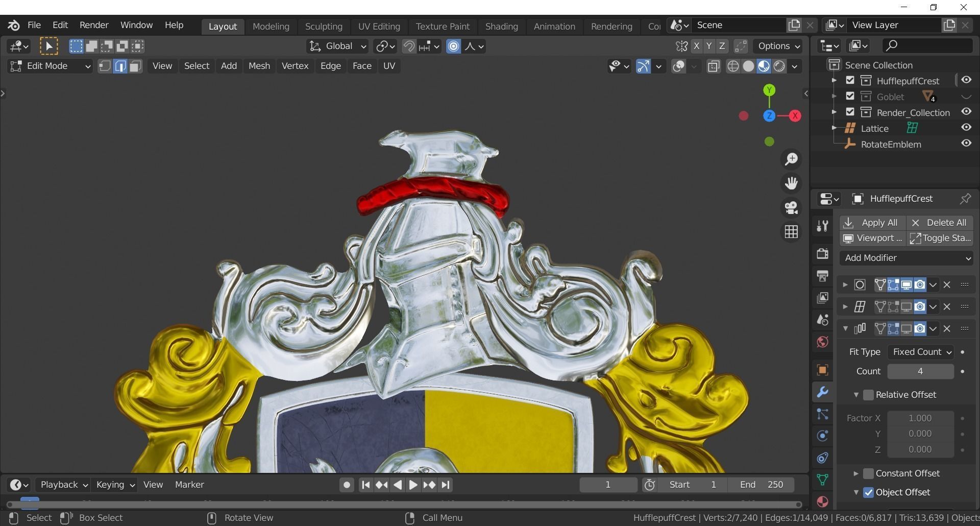Open Add Modifier dropdown
The width and height of the screenshot is (980, 526).
pos(906,258)
